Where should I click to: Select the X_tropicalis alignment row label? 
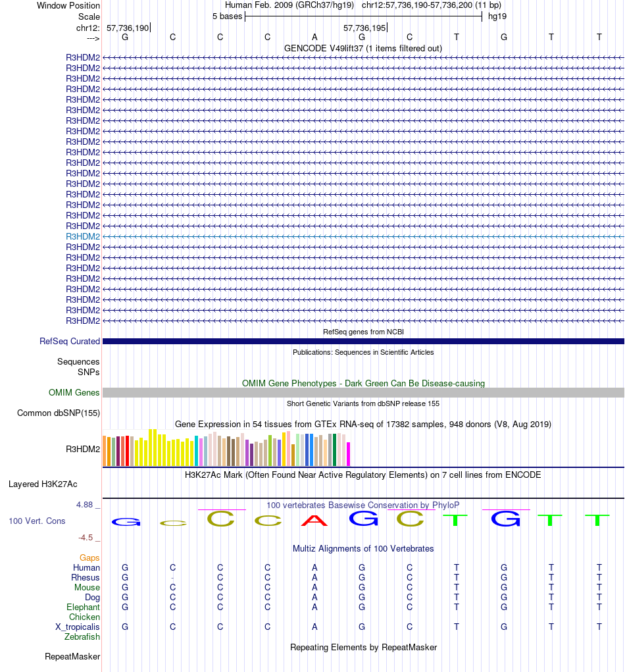pyautogui.click(x=78, y=627)
